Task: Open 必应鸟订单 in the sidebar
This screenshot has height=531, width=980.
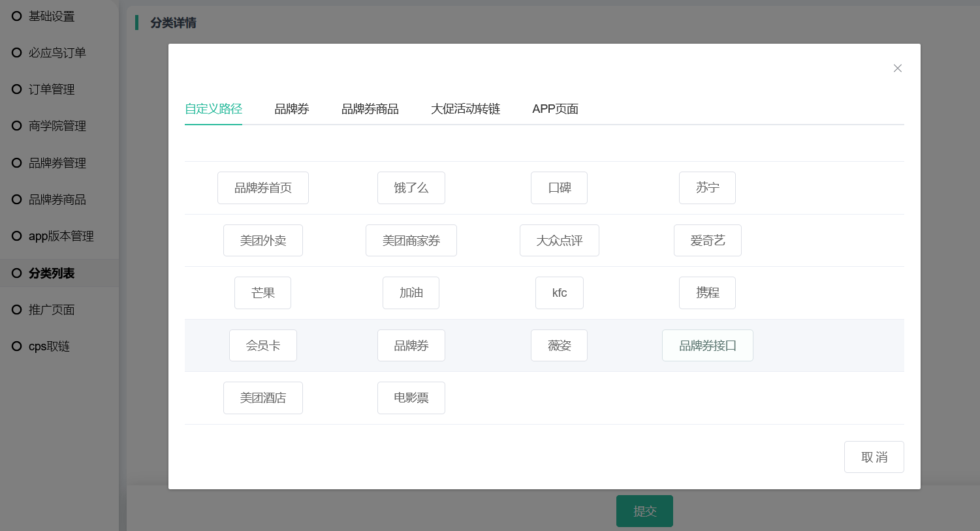Action: point(57,53)
